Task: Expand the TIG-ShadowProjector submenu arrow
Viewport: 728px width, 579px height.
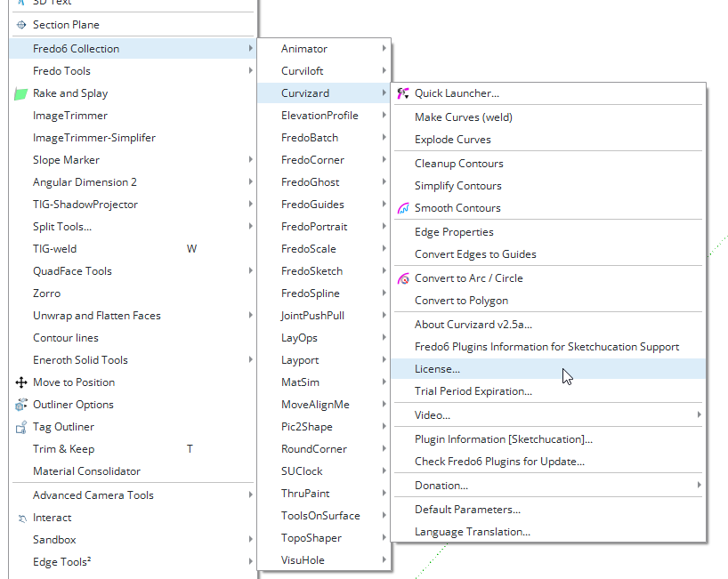Action: (250, 205)
